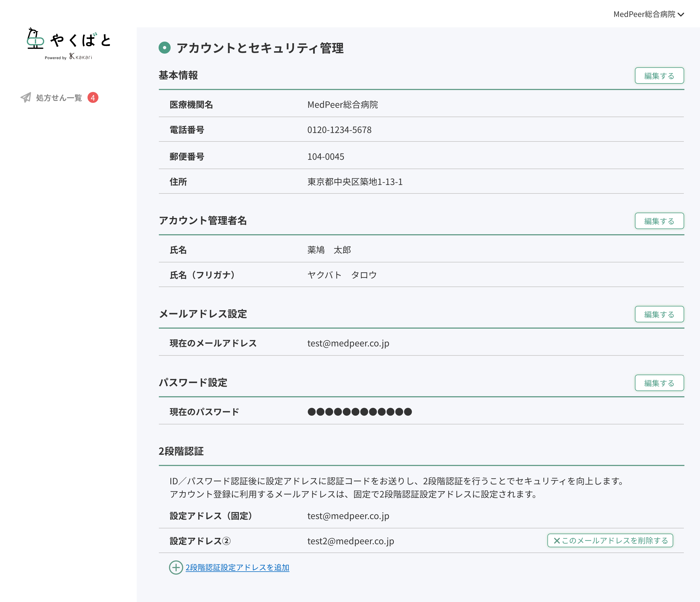The image size is (700, 602).
Task: Click the name 薬鳩 太郎
Action: pos(329,250)
